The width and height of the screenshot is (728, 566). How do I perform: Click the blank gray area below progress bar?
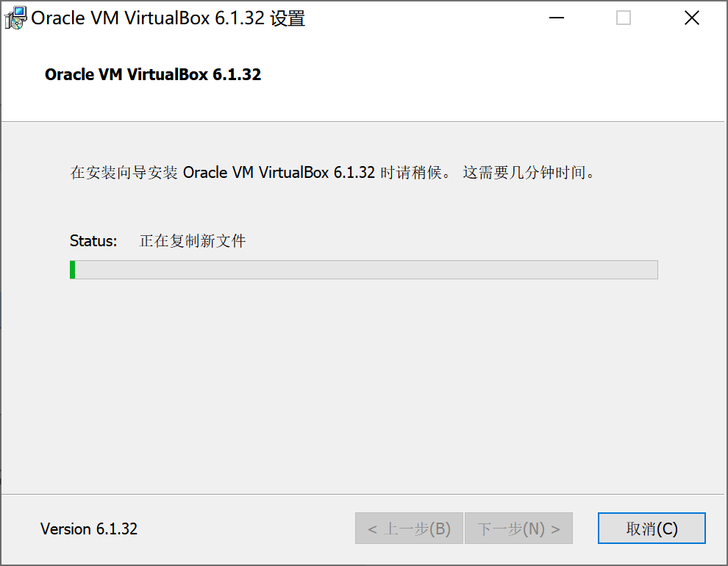(363, 385)
